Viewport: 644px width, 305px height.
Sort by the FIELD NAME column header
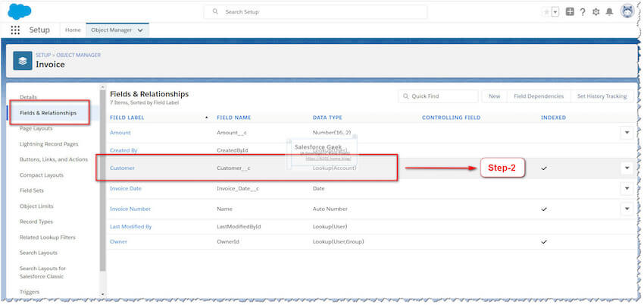233,118
